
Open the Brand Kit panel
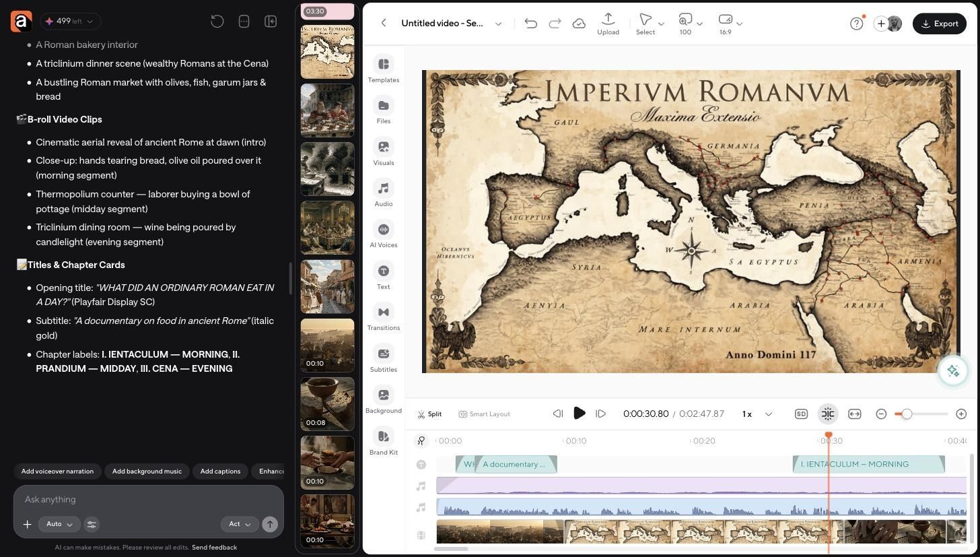point(383,443)
